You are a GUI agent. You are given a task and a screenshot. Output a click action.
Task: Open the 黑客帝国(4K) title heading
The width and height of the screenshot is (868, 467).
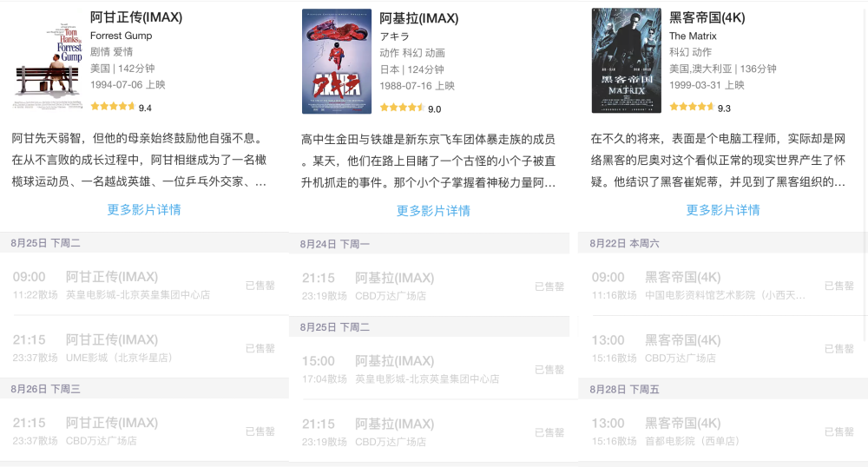click(707, 17)
